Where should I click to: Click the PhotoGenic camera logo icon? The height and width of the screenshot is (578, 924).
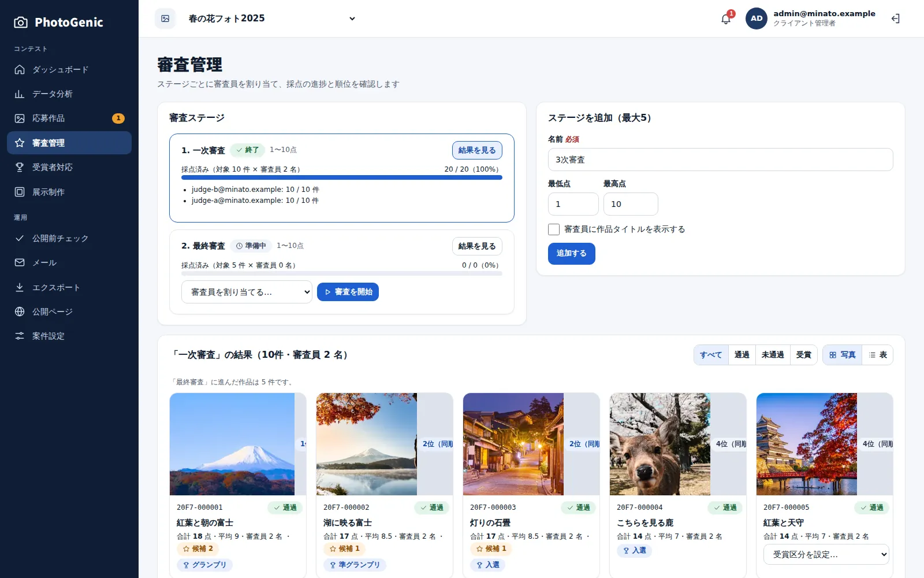(x=21, y=23)
